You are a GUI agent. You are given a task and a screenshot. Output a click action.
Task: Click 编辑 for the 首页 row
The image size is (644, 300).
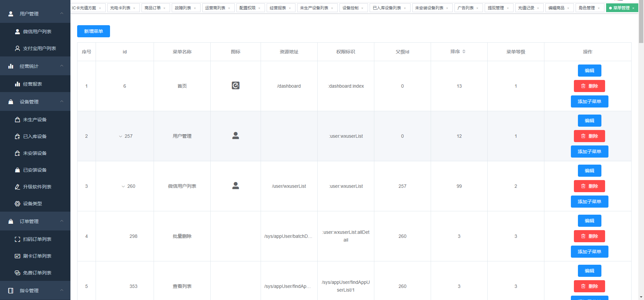click(x=589, y=71)
